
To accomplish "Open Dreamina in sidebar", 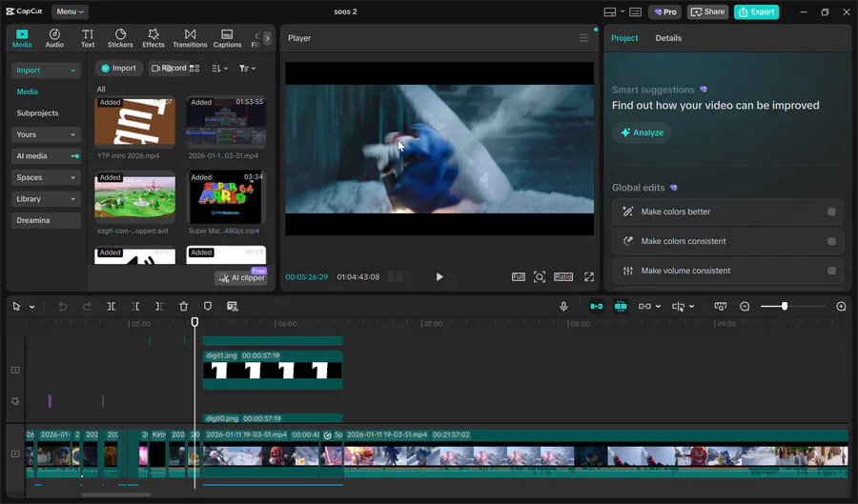I will tap(46, 220).
